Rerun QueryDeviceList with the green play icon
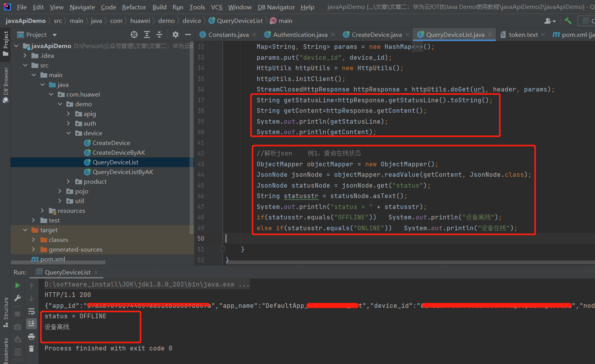Screen dimensions: 595x364 [x=17, y=285]
